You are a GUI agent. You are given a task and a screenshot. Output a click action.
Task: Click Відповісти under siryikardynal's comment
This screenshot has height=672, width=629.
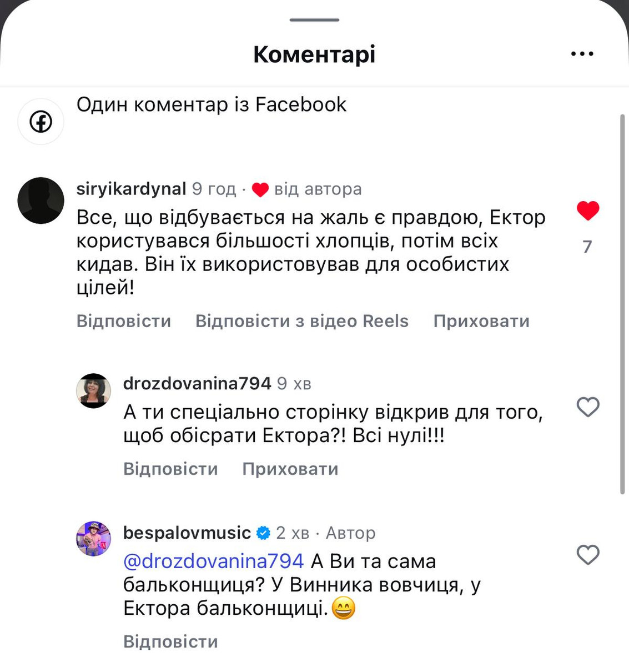123,321
